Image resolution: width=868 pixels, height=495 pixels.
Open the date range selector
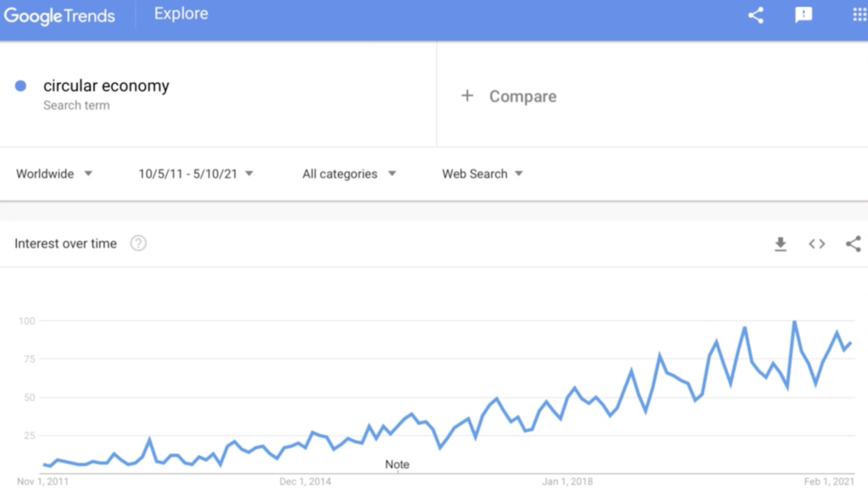click(x=195, y=174)
